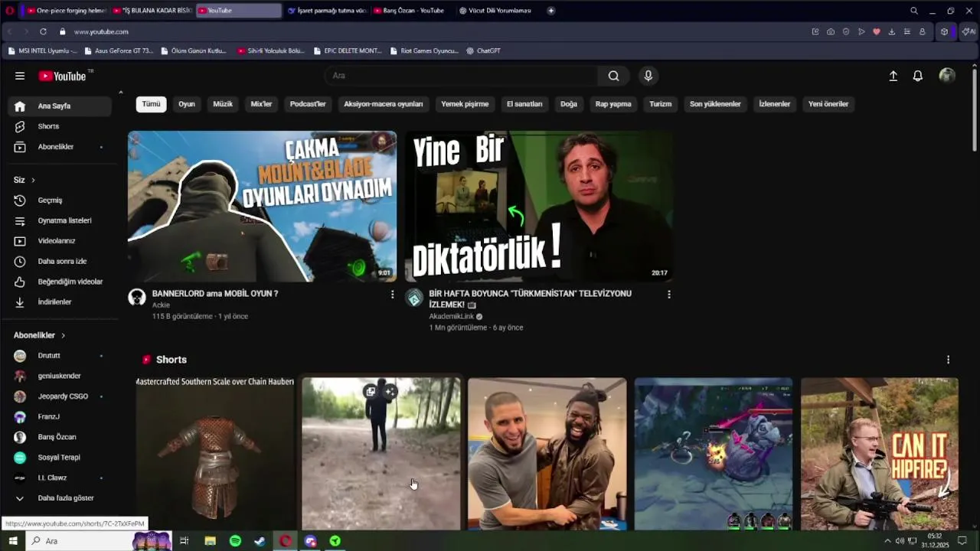
Task: Open Ackie channel avatar
Action: 137,298
